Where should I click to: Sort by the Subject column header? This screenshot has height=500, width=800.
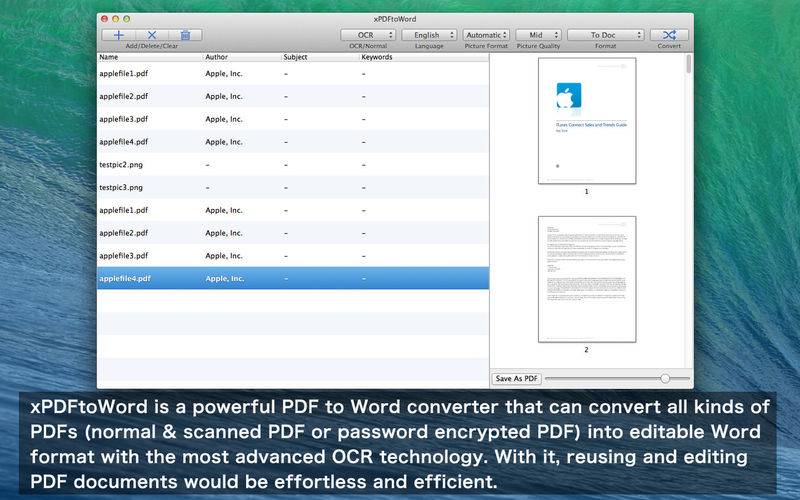(320, 57)
